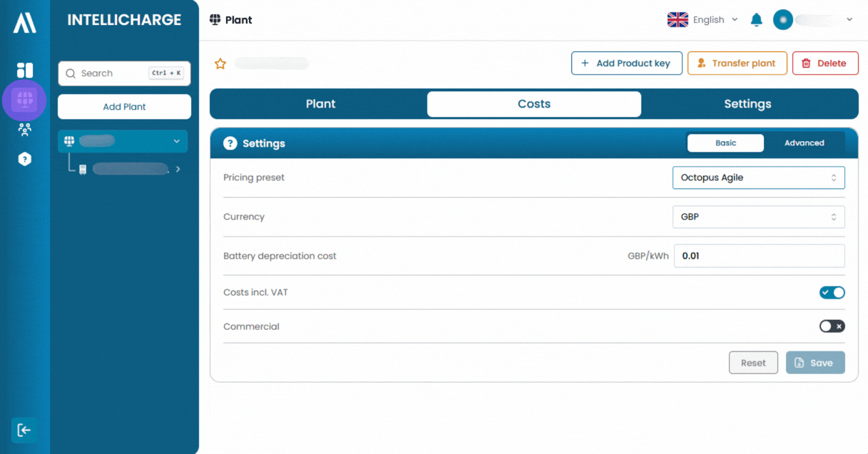Open the Currency GBP dropdown

pyautogui.click(x=758, y=217)
